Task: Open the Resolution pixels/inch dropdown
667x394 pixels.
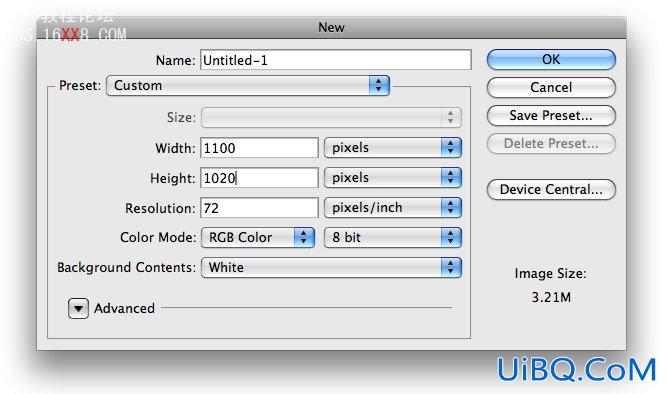Action: (393, 208)
